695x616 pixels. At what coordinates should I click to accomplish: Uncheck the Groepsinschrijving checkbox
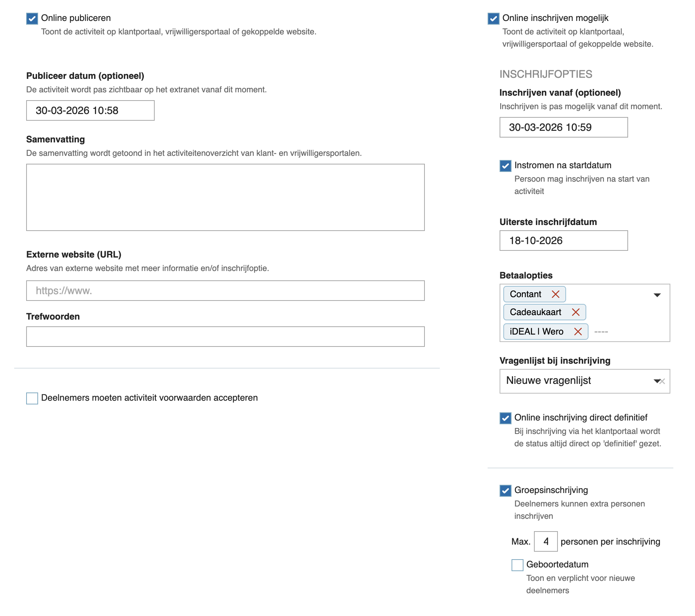click(505, 491)
